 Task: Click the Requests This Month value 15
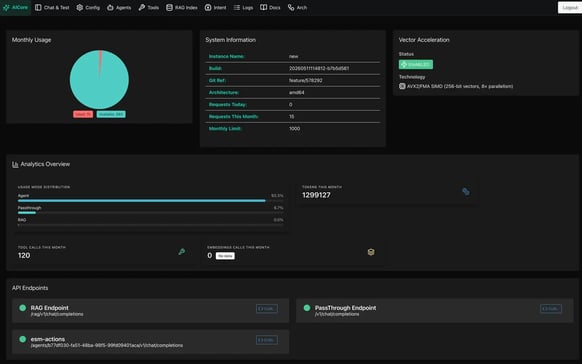291,117
